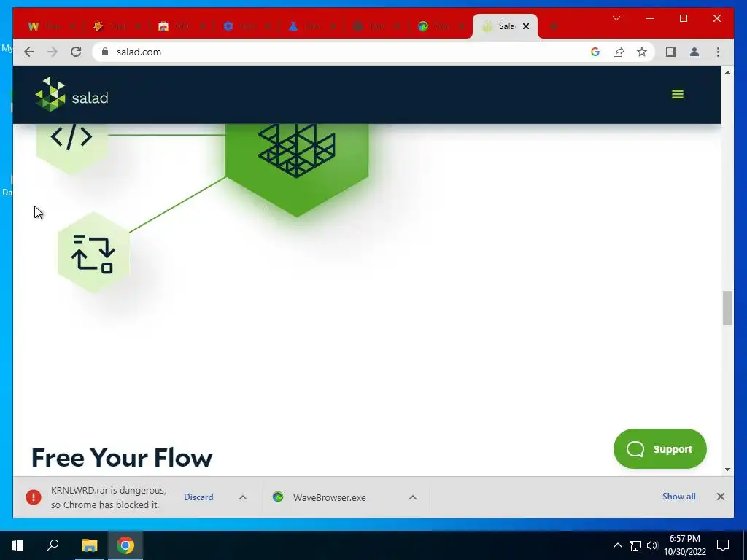Close the downloads bar

[x=720, y=497]
